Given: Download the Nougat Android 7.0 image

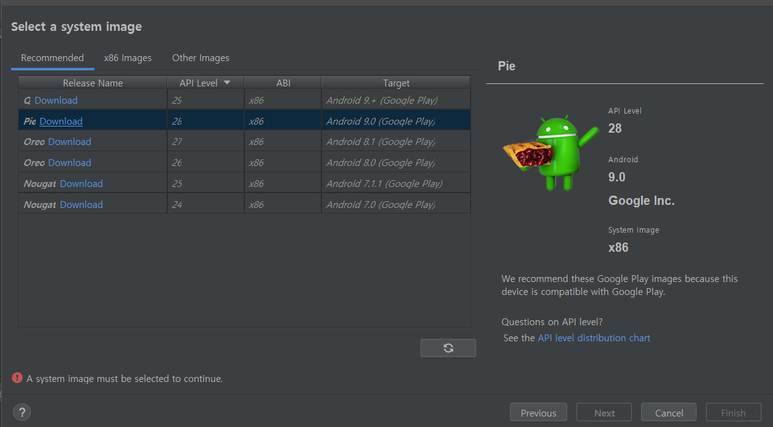Looking at the screenshot, I should click(x=81, y=205).
